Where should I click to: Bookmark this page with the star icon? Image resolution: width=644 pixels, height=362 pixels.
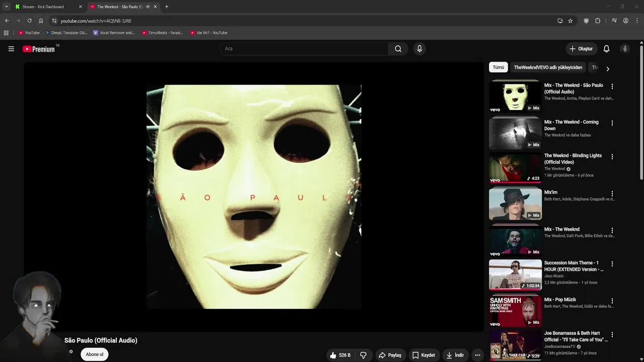pyautogui.click(x=570, y=21)
